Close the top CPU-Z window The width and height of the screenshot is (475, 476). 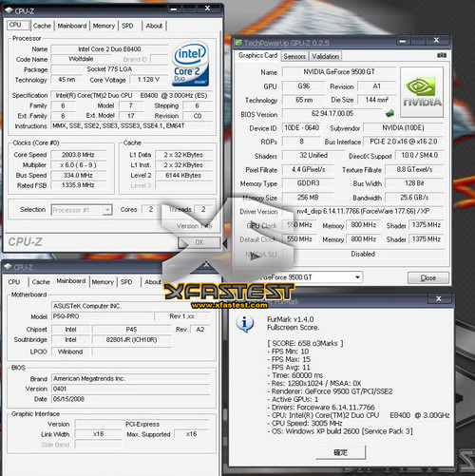[207, 9]
